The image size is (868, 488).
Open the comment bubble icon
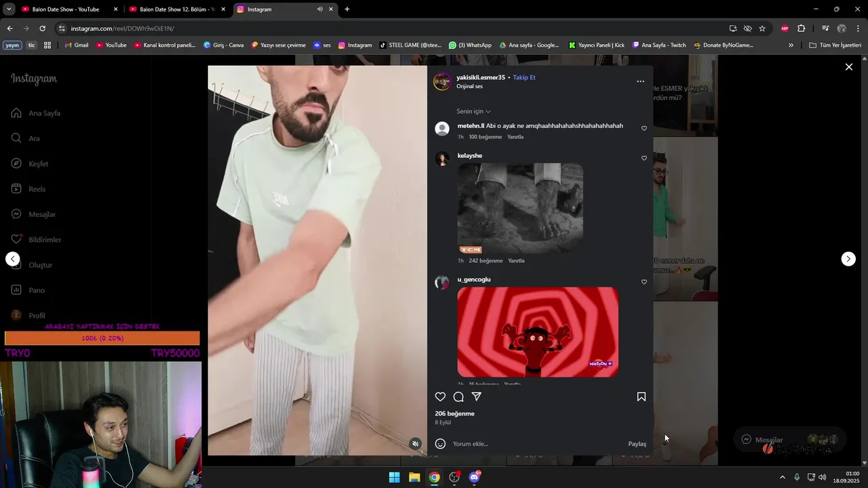(x=458, y=396)
